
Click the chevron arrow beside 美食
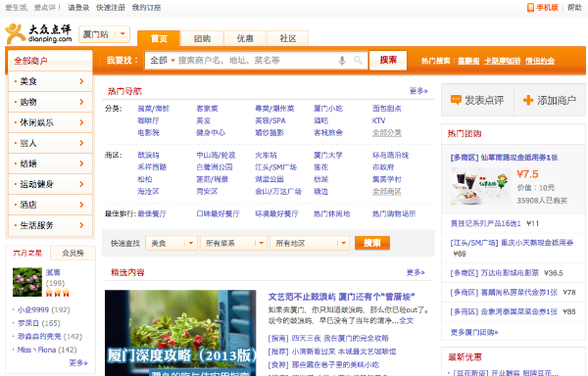pos(81,81)
